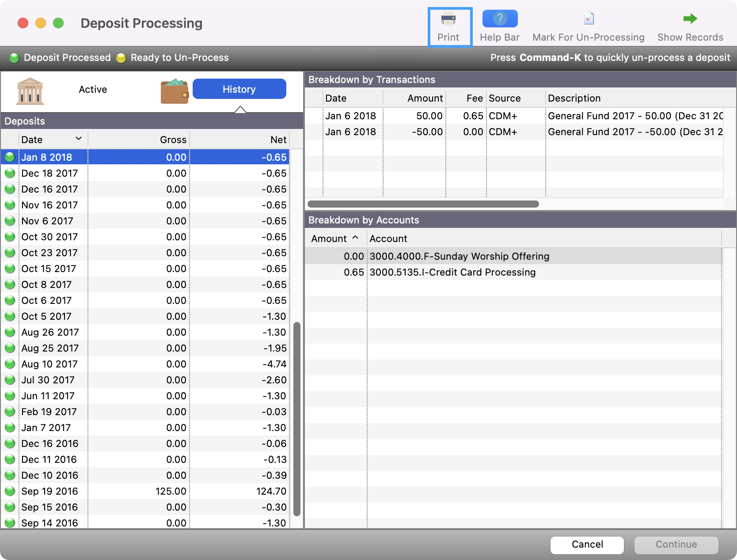The width and height of the screenshot is (737, 560).
Task: Switch to the History tab
Action: click(x=239, y=89)
